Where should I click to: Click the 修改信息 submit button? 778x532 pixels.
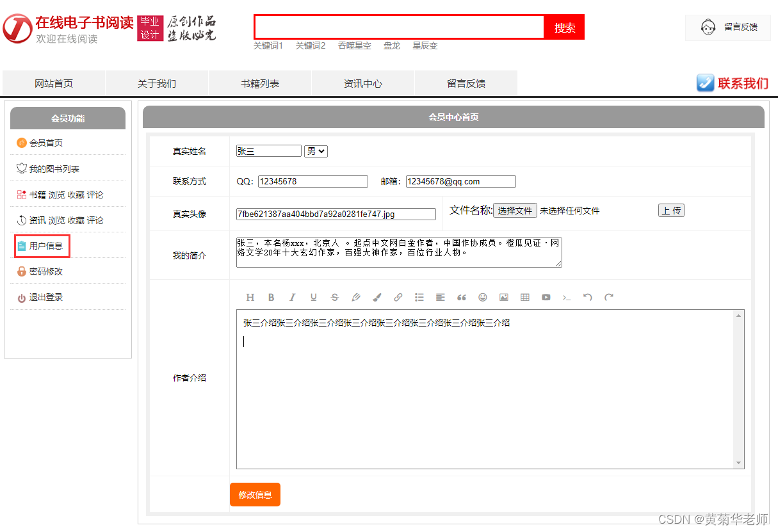point(255,494)
